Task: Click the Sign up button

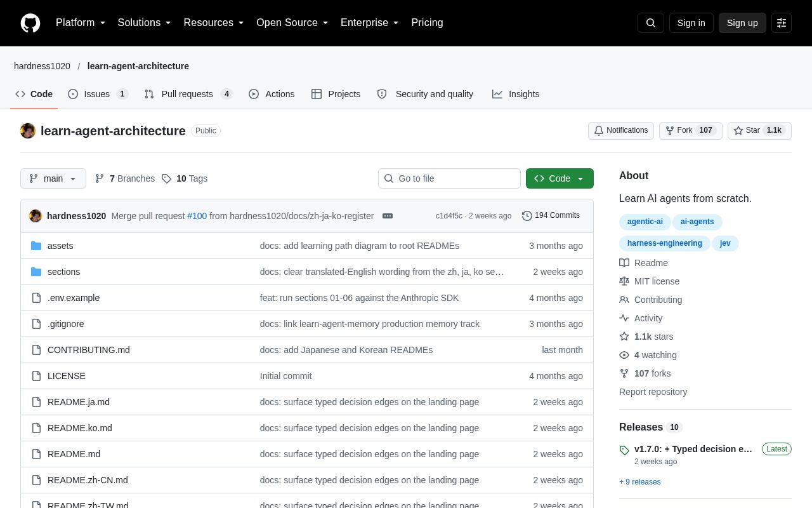Action: [x=742, y=23]
